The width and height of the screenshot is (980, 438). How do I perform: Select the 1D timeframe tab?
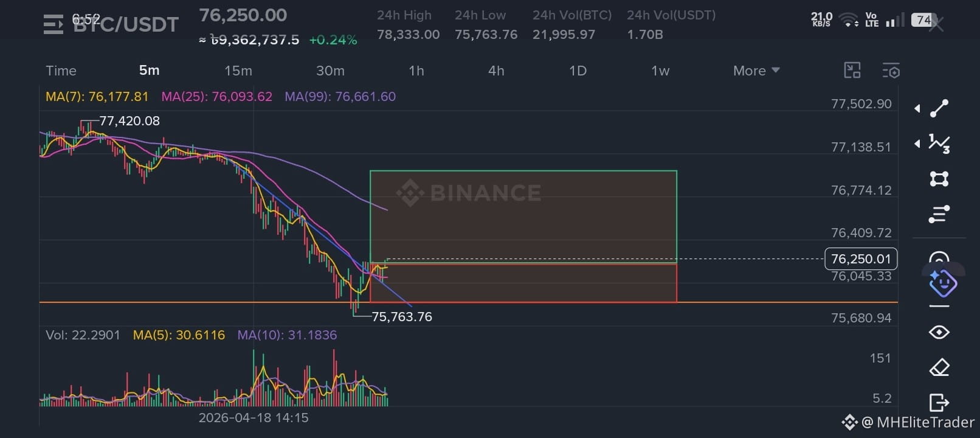pyautogui.click(x=578, y=71)
